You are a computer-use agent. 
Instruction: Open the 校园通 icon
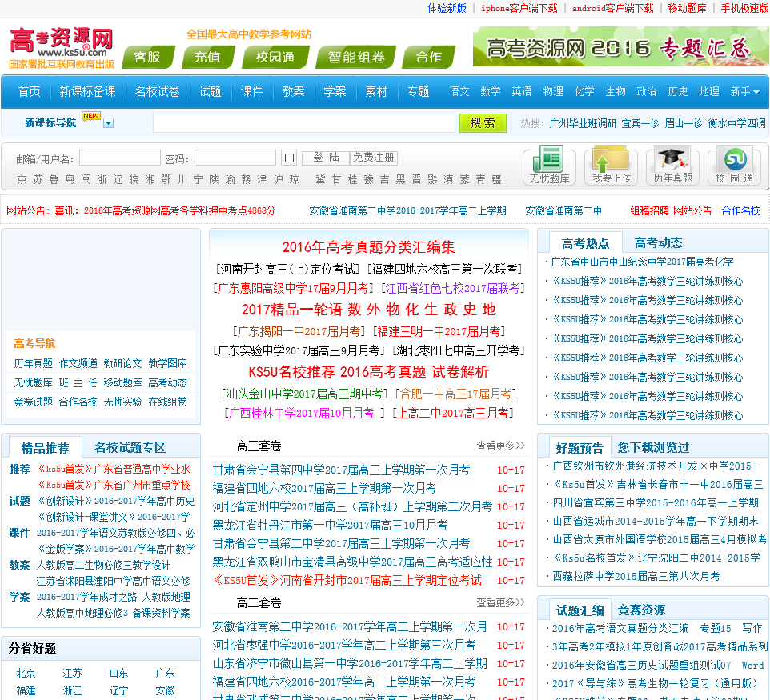pyautogui.click(x=734, y=165)
